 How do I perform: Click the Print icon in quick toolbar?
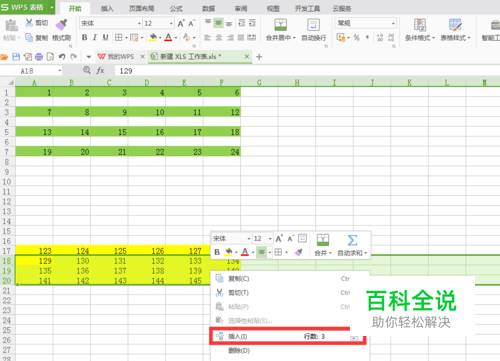39,57
